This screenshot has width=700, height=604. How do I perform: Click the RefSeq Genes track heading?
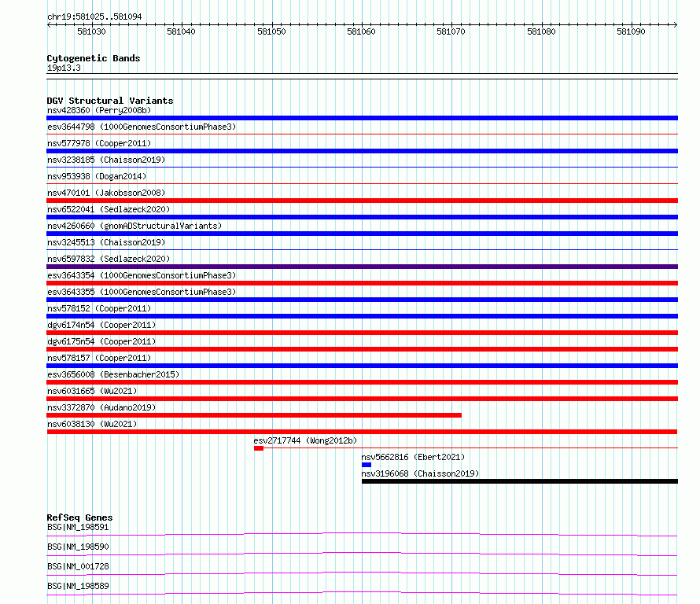(x=79, y=517)
